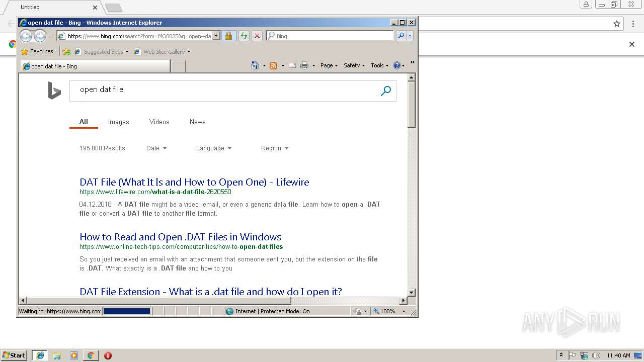Screen dimensions: 644x362
Task: Select the All results tab
Action: tap(84, 122)
